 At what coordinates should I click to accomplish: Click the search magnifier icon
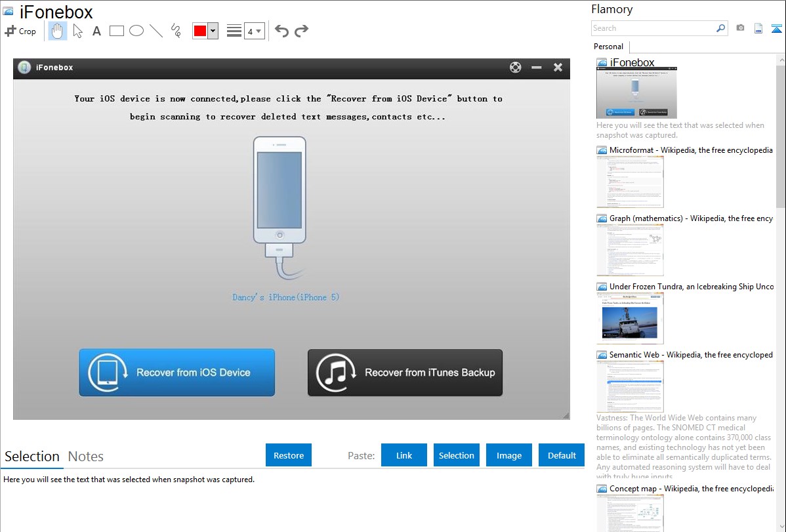(x=721, y=28)
